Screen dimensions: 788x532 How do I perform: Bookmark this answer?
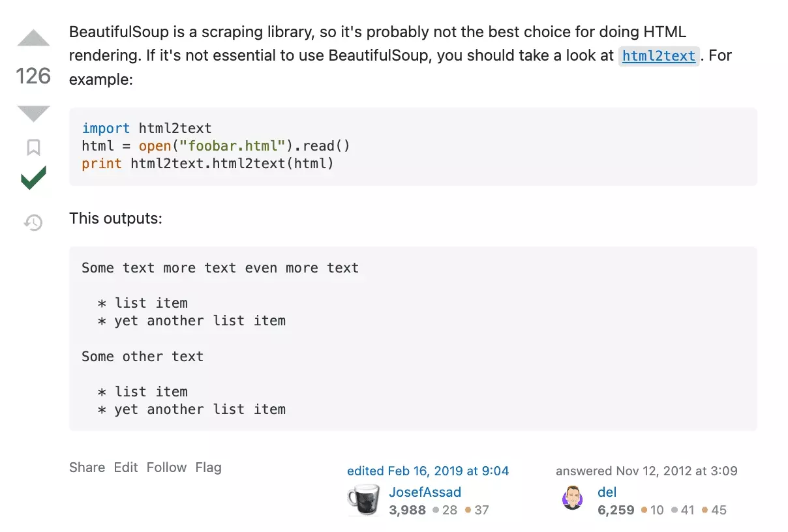tap(33, 147)
